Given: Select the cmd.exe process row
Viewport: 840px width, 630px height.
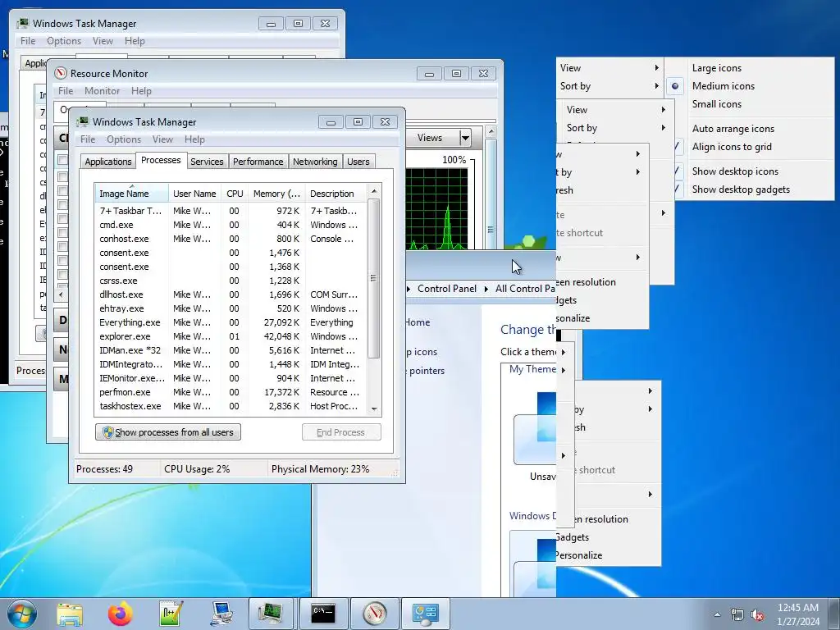Looking at the screenshot, I should point(231,225).
